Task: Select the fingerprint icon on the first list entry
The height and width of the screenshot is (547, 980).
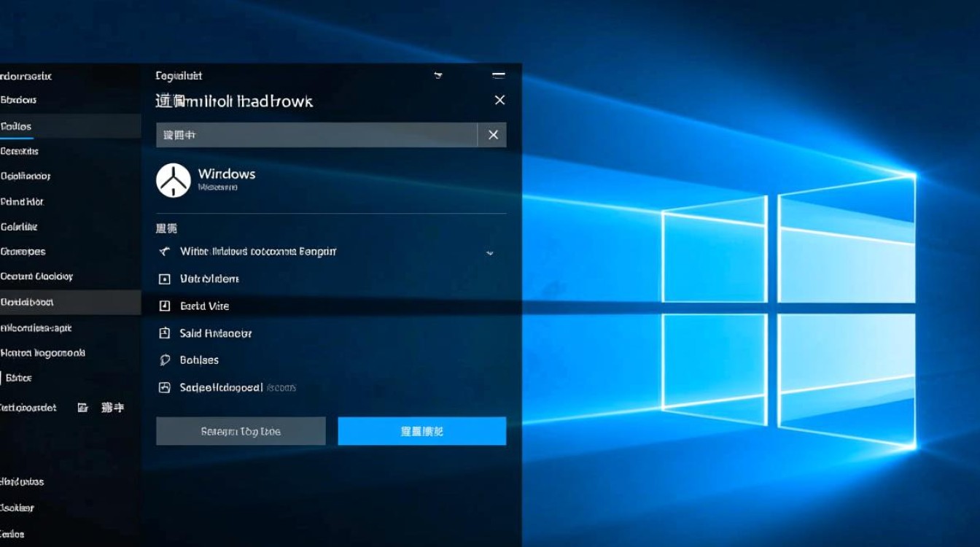Action: 166,251
